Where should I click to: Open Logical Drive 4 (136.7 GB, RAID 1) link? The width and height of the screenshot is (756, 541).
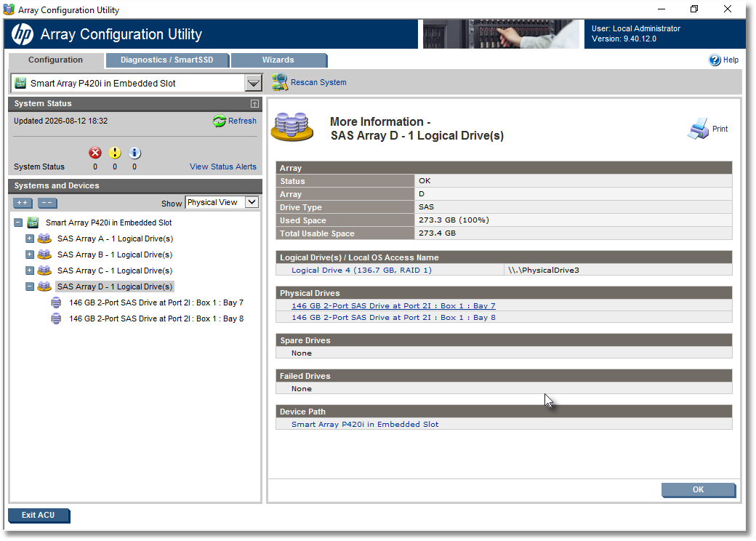tap(361, 270)
